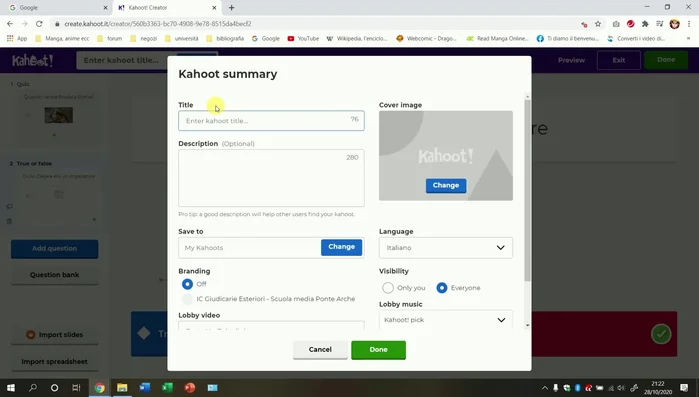Open Task View on taskbar
Image resolution: width=699 pixels, height=397 pixels.
click(76, 388)
